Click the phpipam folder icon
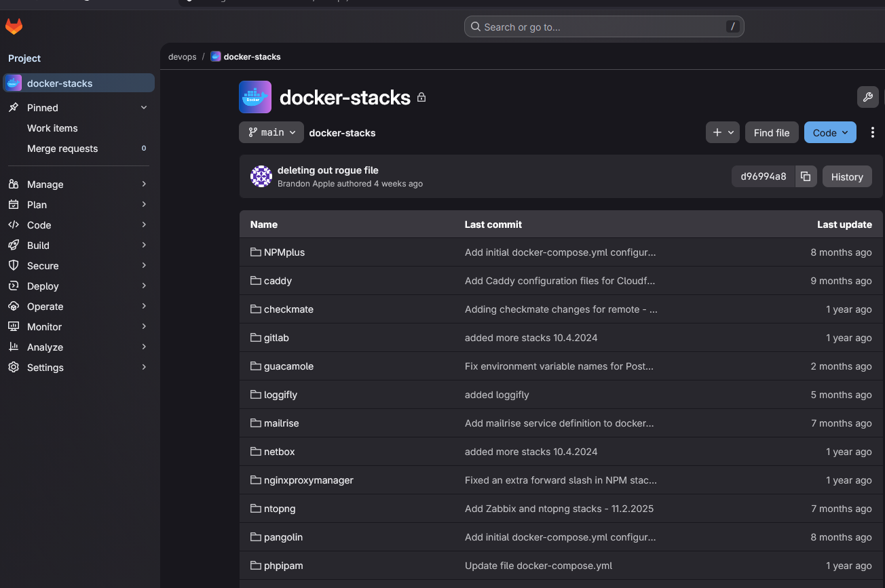The image size is (885, 588). (x=256, y=566)
